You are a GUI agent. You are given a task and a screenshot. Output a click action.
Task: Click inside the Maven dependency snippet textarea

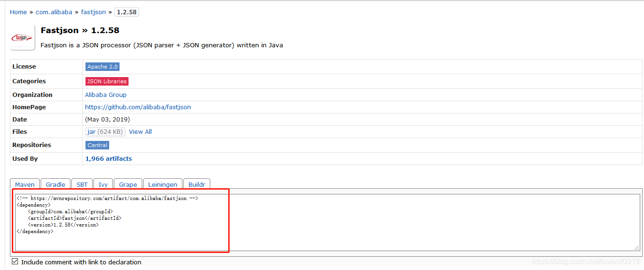coord(327,222)
